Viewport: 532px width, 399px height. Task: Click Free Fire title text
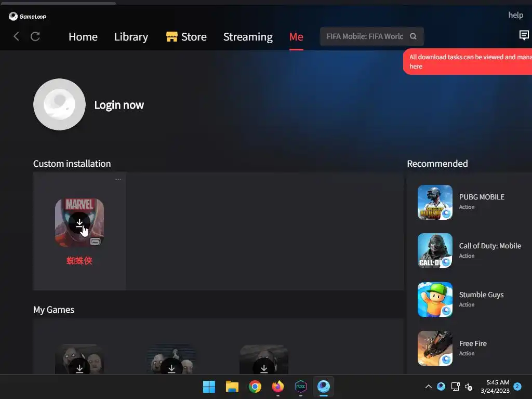[473, 343]
